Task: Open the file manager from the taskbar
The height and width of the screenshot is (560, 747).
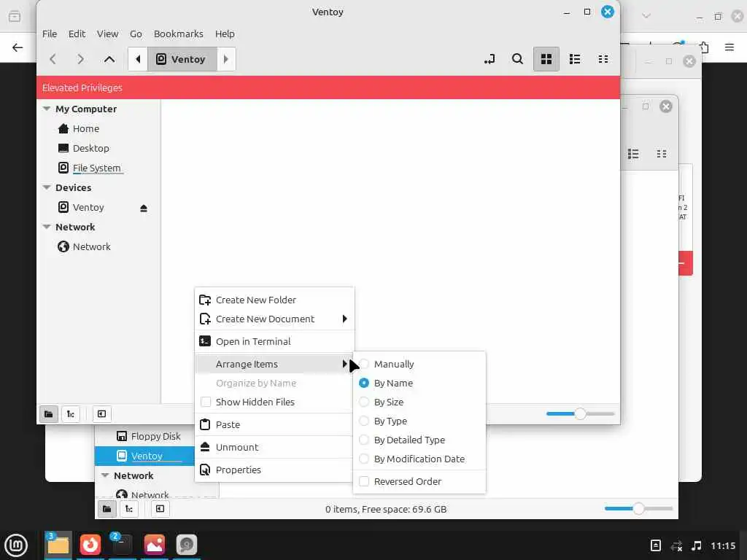Action: (x=58, y=545)
